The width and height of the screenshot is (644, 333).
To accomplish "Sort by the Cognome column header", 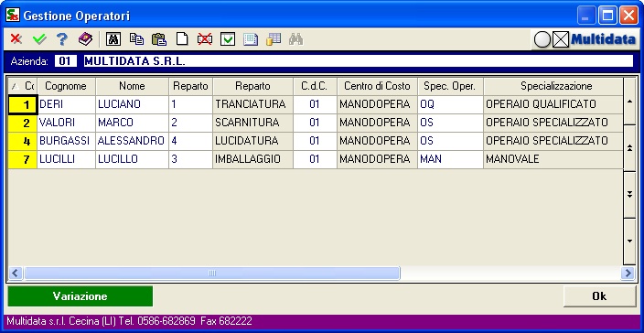I will tap(66, 86).
